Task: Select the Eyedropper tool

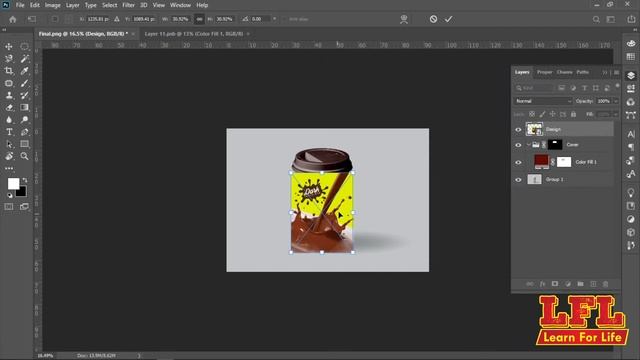Action: (x=24, y=71)
